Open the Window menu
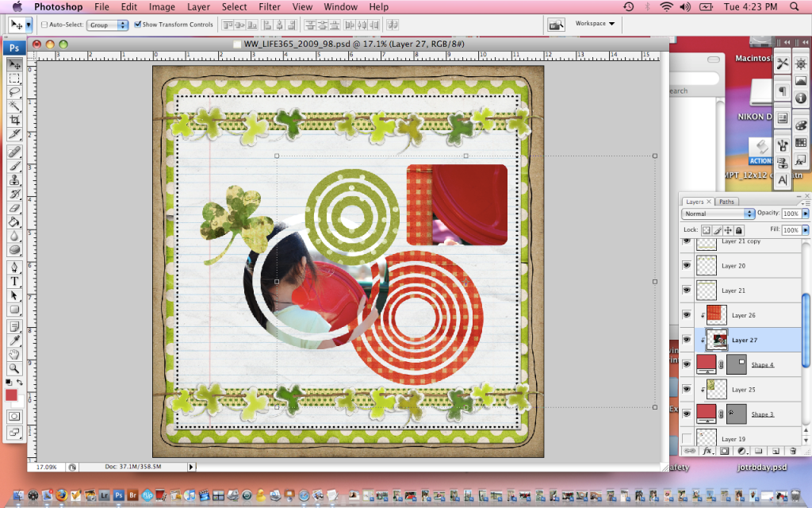This screenshot has width=812, height=508. [x=340, y=6]
